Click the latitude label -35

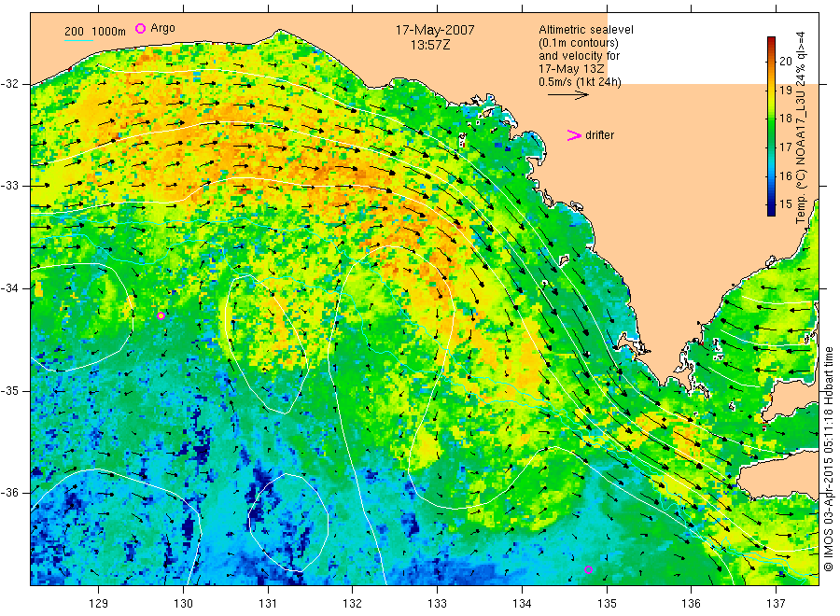[9, 390]
